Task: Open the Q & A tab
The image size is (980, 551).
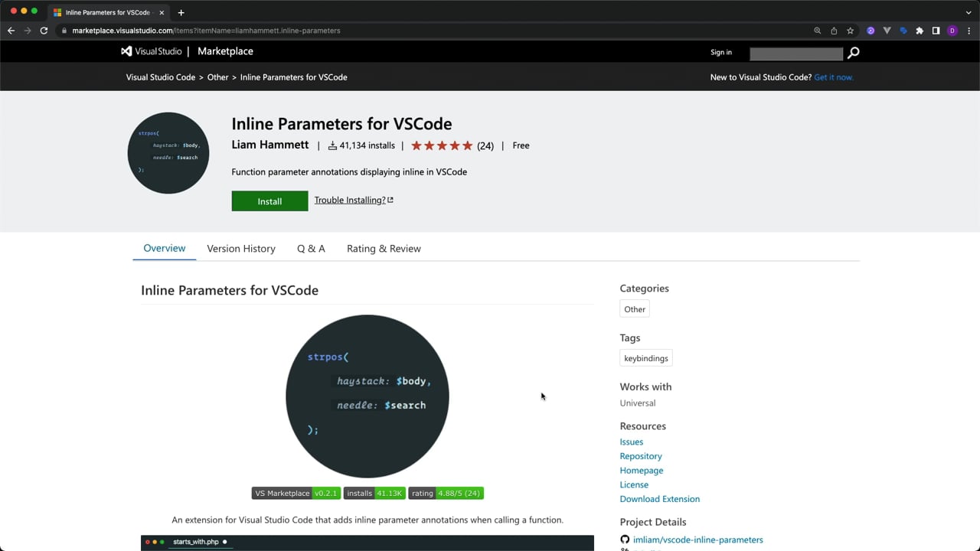Action: [x=311, y=249]
